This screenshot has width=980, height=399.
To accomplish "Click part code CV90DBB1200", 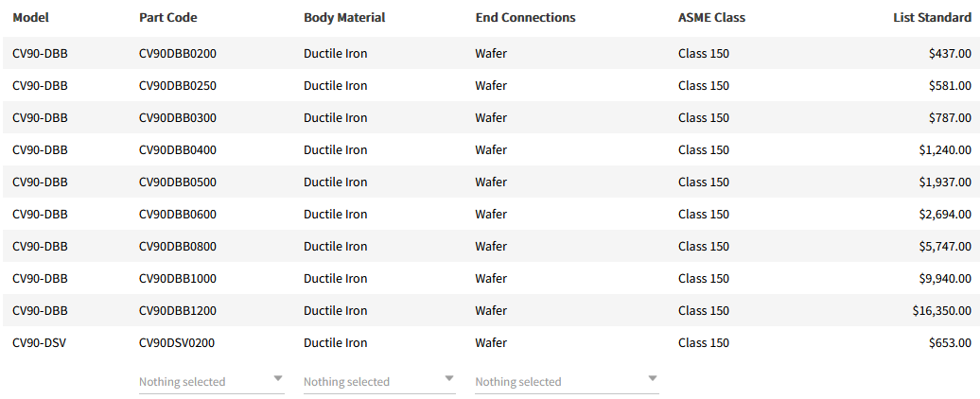I will pos(178,311).
